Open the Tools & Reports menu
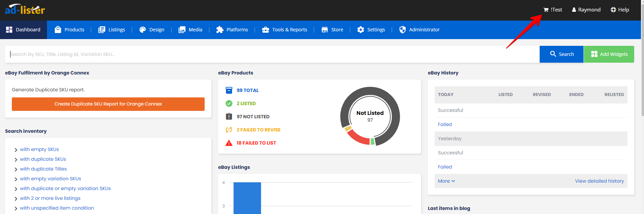This screenshot has height=214, width=644. click(x=285, y=30)
